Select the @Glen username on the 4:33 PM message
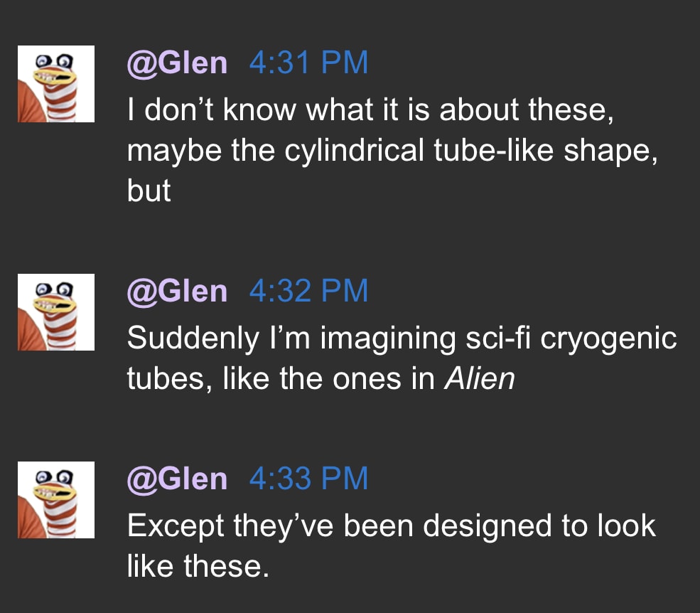 point(177,479)
